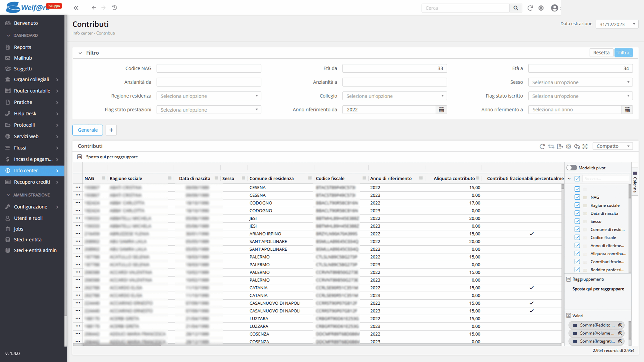
Task: Click the search magnifier icon
Action: [x=516, y=8]
